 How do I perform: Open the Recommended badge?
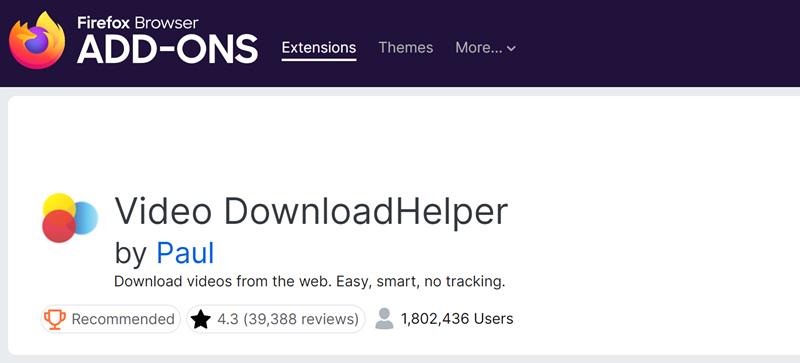[x=111, y=319]
